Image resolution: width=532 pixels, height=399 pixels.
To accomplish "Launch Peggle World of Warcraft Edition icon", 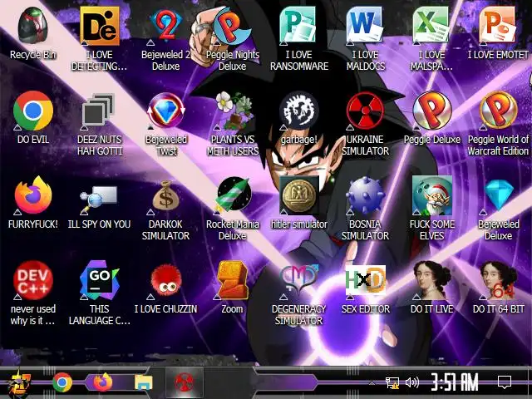I will coord(498,111).
